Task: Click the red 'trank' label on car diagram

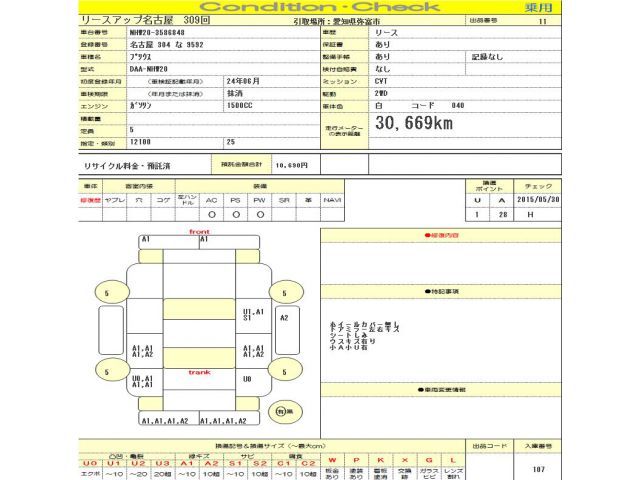Action: tap(200, 372)
